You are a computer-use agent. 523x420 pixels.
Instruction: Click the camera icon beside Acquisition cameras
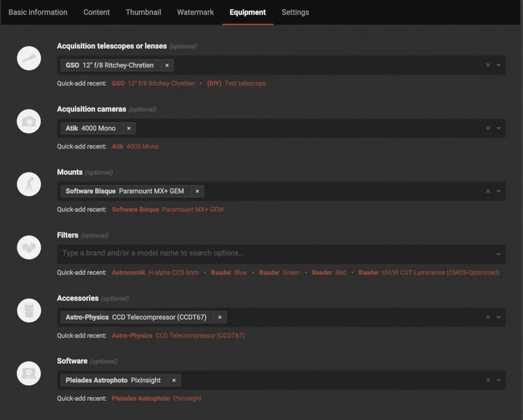pos(29,121)
